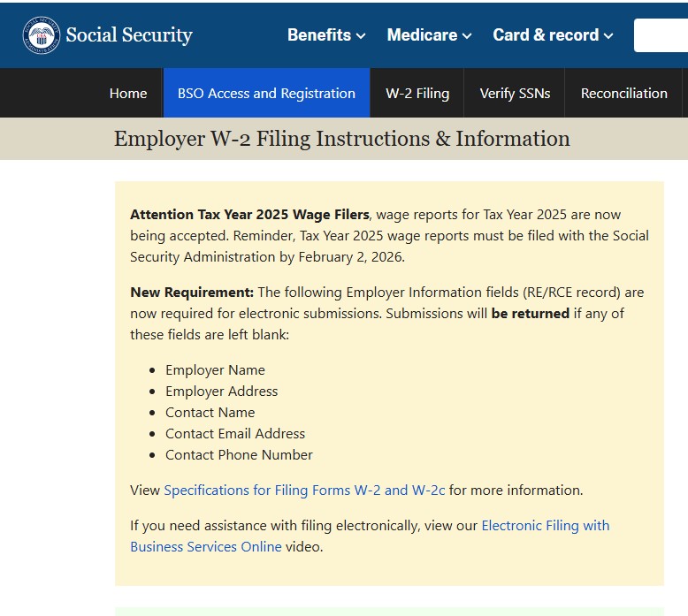
Task: Click the Social Security Administration seal logo
Action: (x=41, y=35)
